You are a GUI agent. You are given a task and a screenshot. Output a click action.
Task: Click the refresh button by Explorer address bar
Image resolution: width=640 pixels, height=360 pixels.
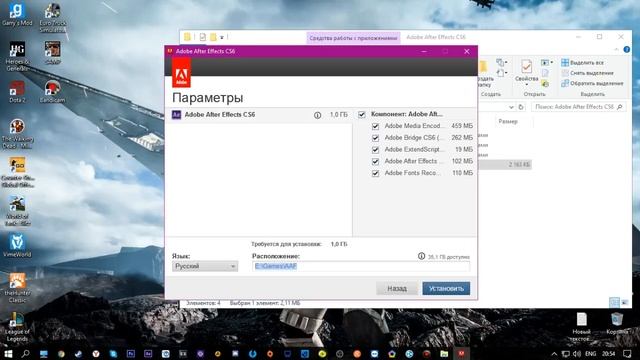coord(521,107)
